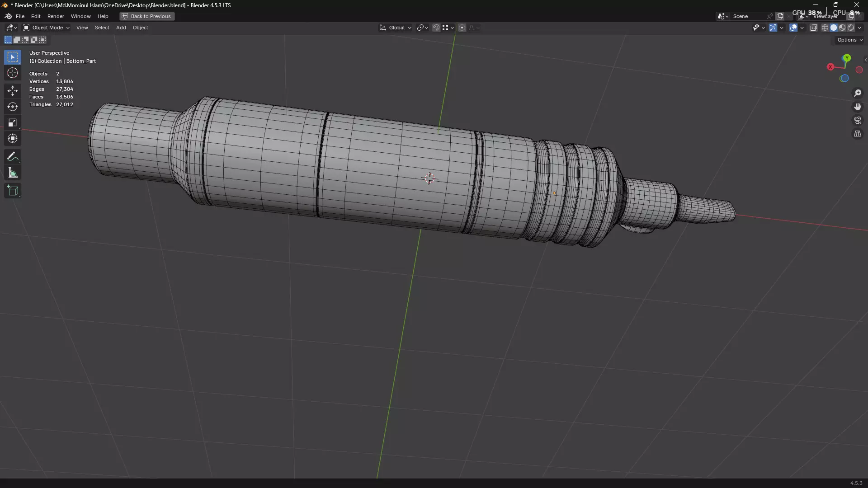This screenshot has width=868, height=488.
Task: Click the 'Vertices 13,806' statistic text
Action: pyautogui.click(x=51, y=81)
